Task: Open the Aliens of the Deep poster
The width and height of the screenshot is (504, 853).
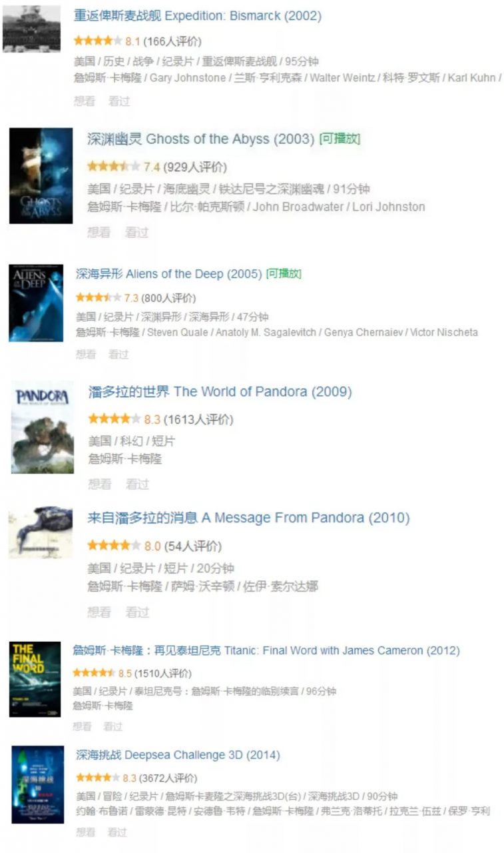Action: click(36, 303)
